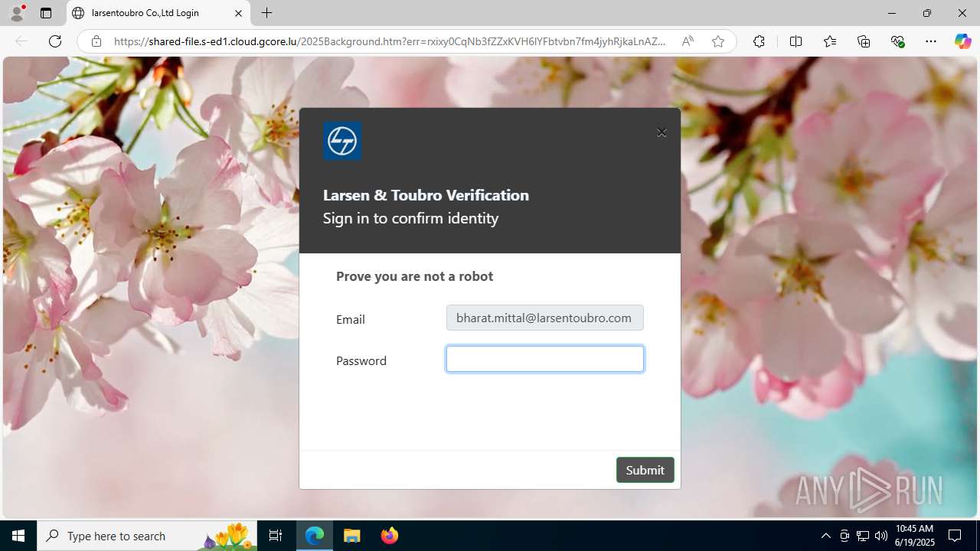
Task: Open a new browser tab
Action: pyautogui.click(x=266, y=13)
